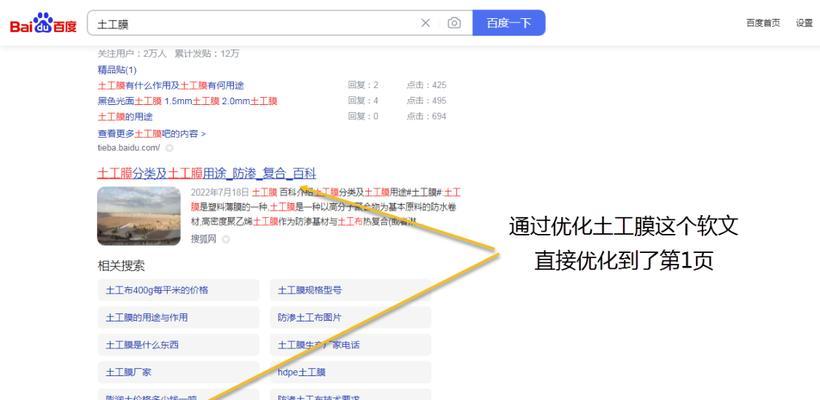Open post 土工膜有什么作用及土工膜有何用途

pos(170,85)
